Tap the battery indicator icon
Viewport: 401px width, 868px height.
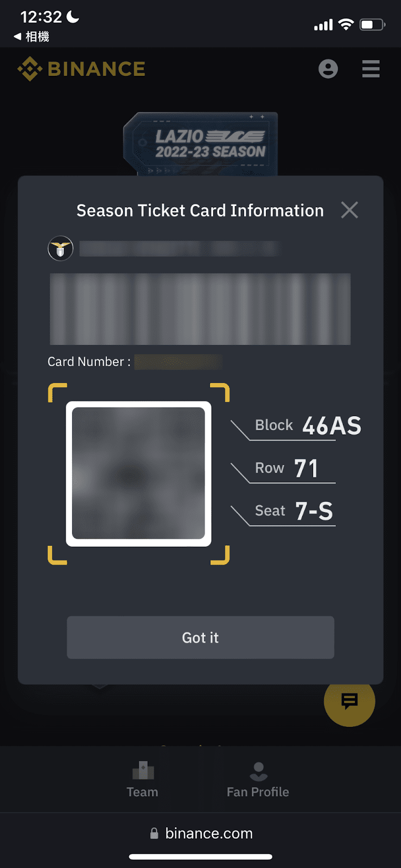(372, 24)
